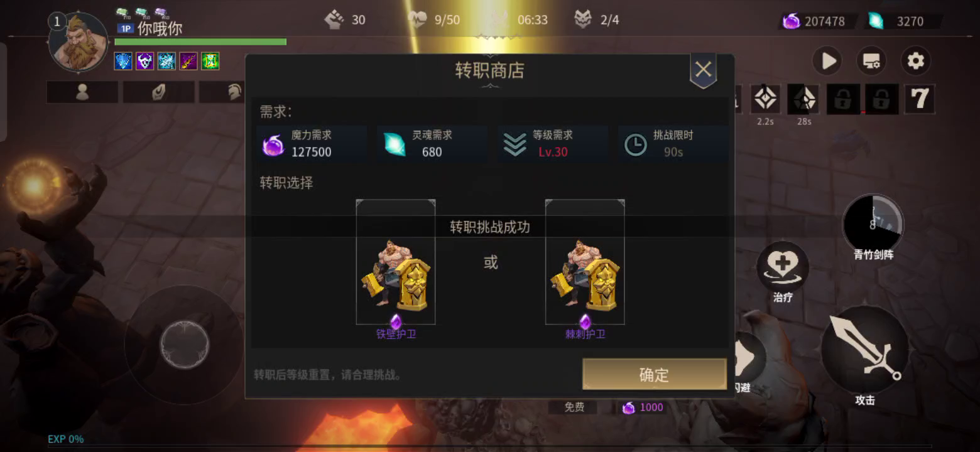Viewport: 980px width, 452px height.
Task: Close the 转职商店 dialog
Action: tap(703, 70)
